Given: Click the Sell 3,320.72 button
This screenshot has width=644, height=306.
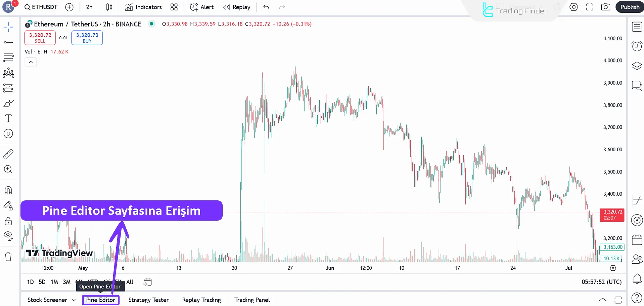Looking at the screenshot, I should click(x=40, y=38).
